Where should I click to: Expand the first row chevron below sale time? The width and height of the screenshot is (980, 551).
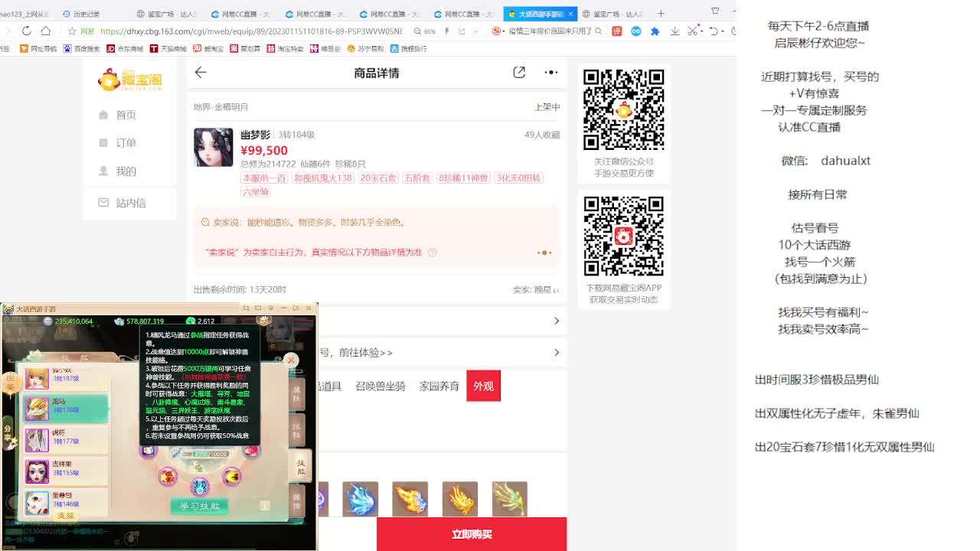[x=557, y=321]
